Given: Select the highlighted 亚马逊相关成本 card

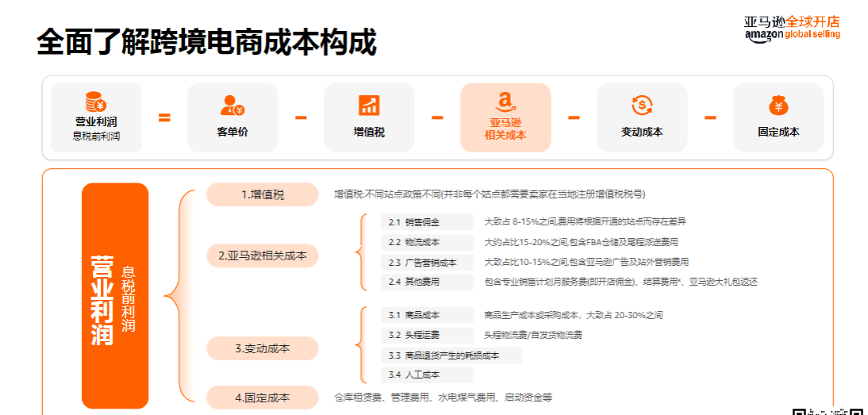Looking at the screenshot, I should (505, 117).
